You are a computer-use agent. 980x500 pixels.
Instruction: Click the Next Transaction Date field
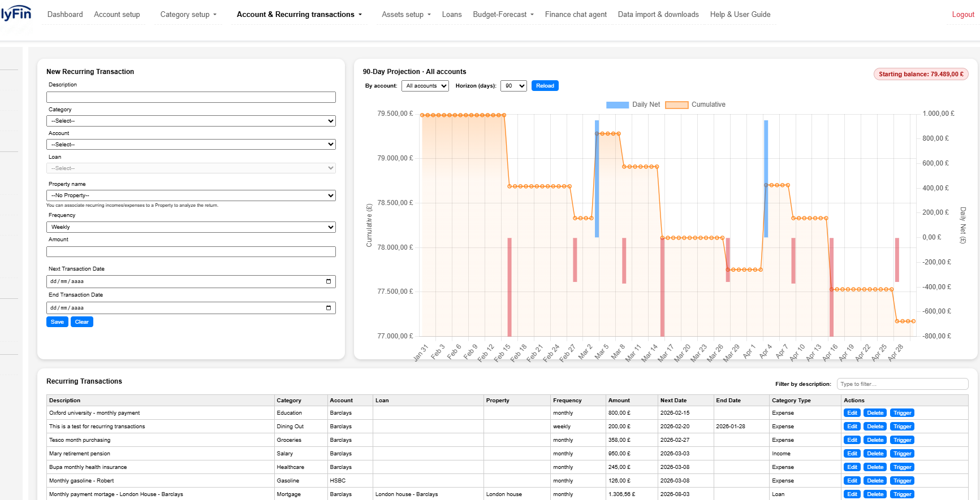click(191, 281)
